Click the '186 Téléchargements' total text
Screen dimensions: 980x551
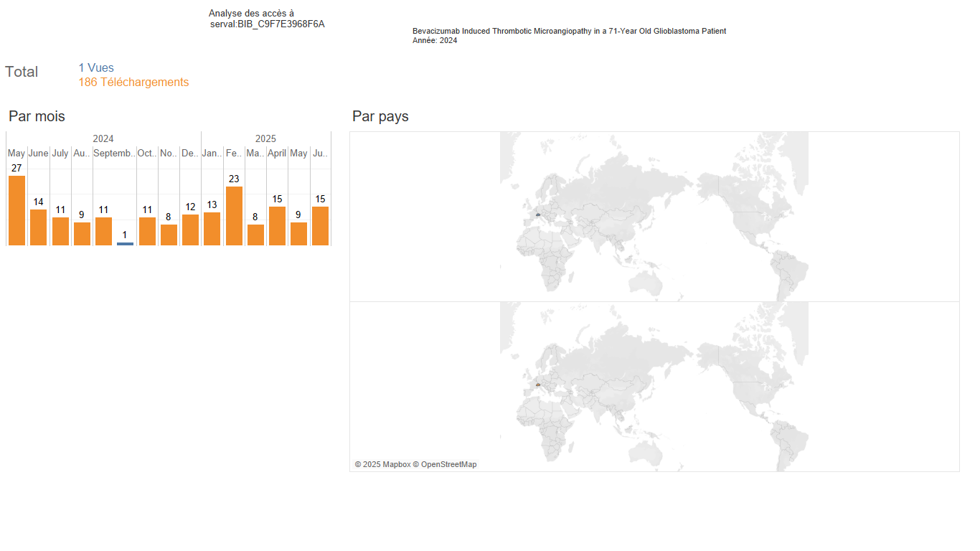(x=133, y=83)
